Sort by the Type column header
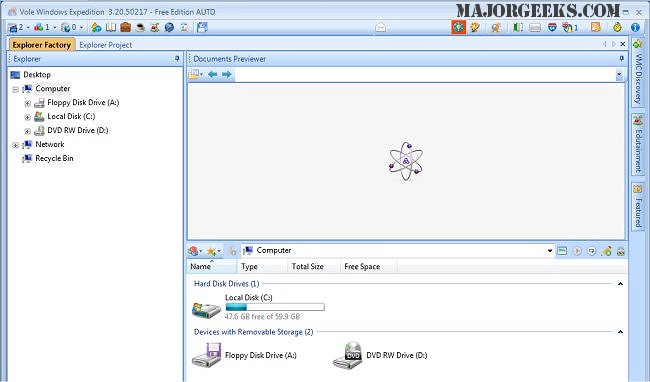 [x=262, y=266]
